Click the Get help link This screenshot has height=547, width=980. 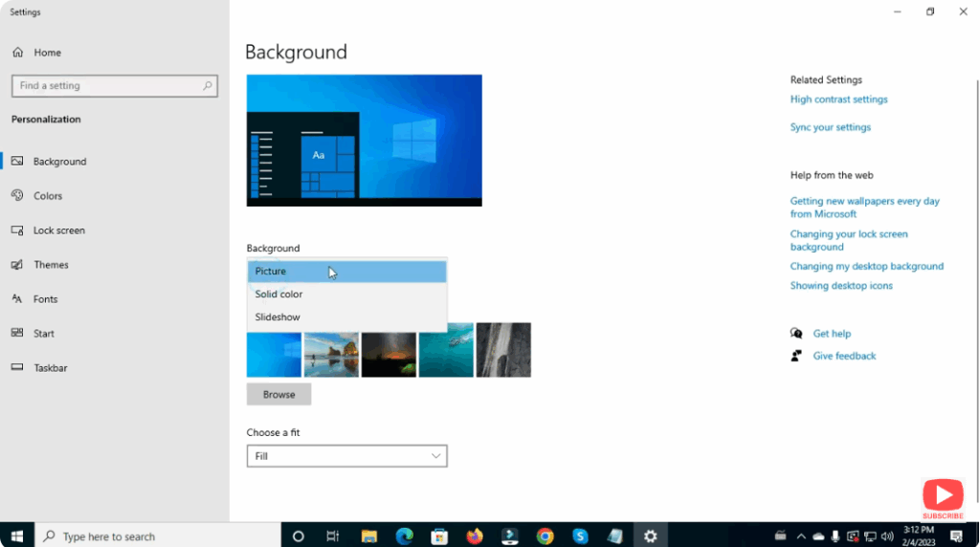pyautogui.click(x=832, y=334)
